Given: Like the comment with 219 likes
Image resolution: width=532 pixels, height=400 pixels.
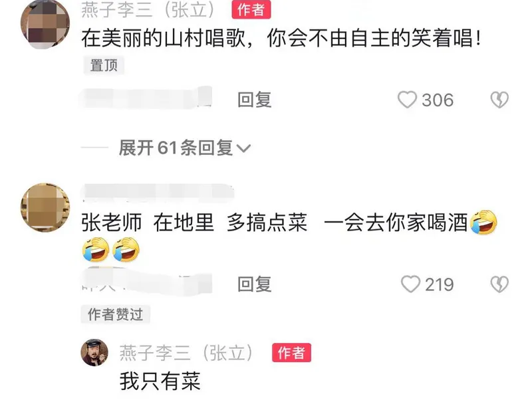Looking at the screenshot, I should (410, 284).
